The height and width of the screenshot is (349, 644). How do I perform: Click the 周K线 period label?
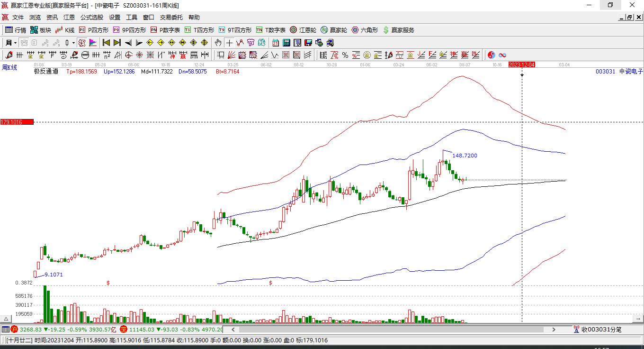pos(9,67)
